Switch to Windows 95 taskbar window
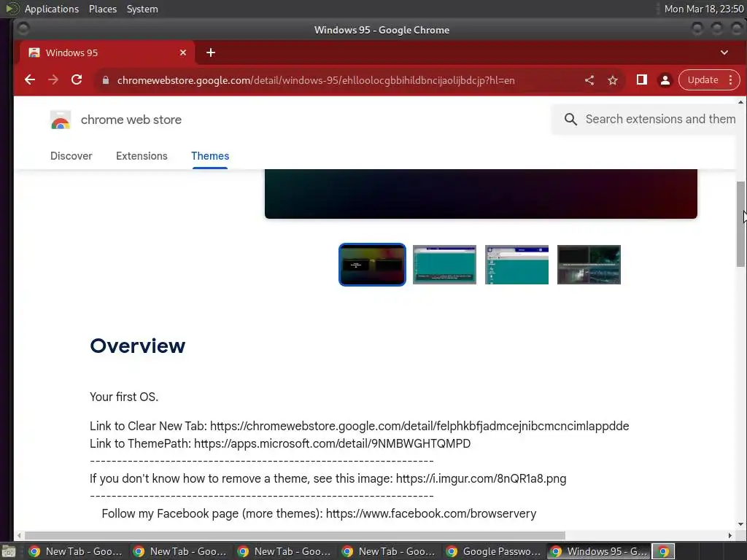The height and width of the screenshot is (560, 747). (598, 551)
